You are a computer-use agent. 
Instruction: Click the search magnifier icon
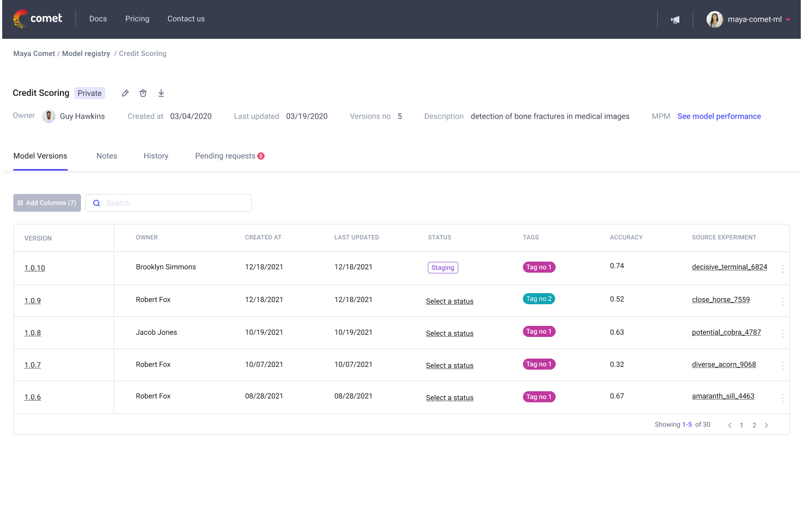coord(96,203)
